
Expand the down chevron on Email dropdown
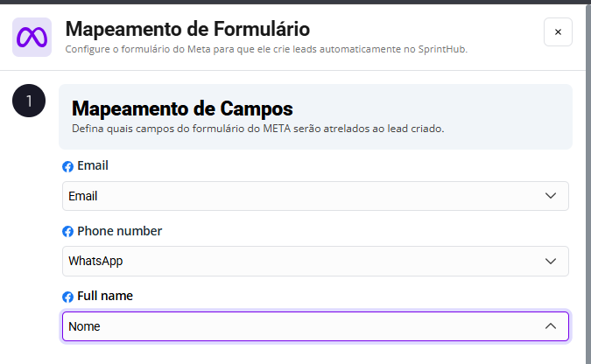pos(550,196)
